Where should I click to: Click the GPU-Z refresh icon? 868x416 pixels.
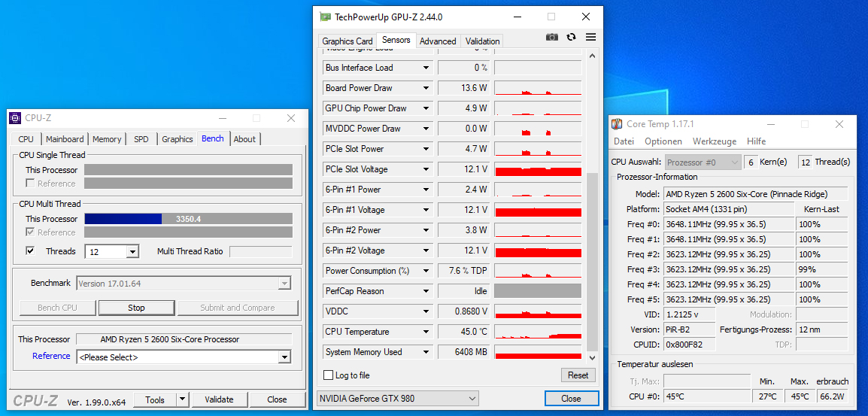572,37
